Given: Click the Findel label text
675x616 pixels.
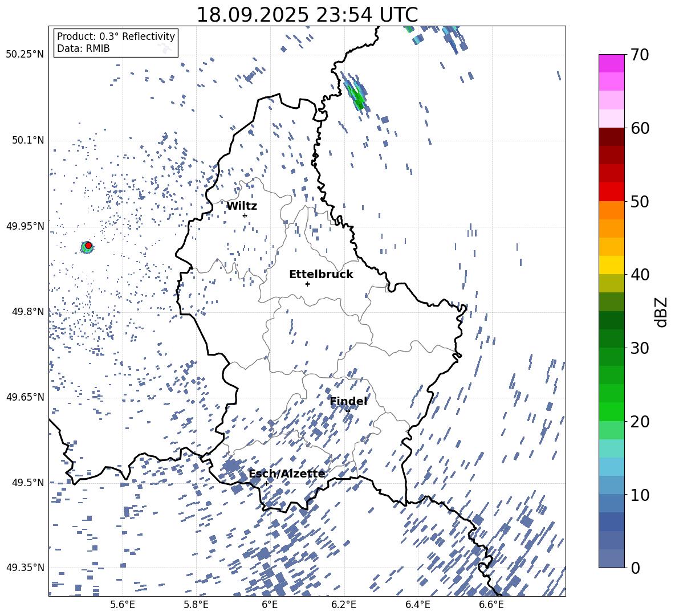Looking at the screenshot, I should coord(349,402).
